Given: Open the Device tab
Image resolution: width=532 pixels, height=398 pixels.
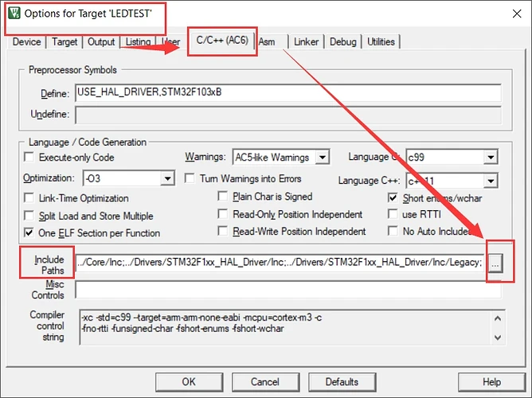Looking at the screenshot, I should 26,41.
